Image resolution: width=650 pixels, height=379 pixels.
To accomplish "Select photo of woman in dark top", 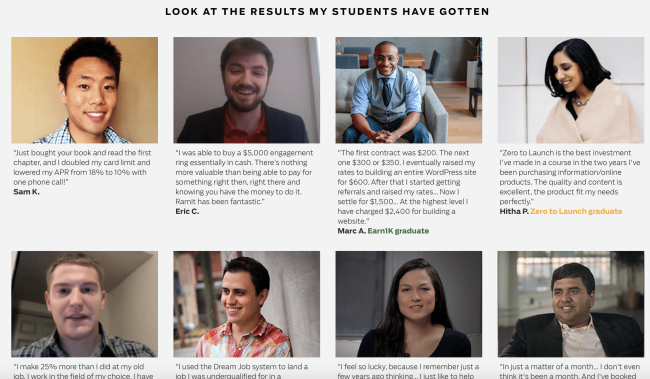I will (x=409, y=304).
